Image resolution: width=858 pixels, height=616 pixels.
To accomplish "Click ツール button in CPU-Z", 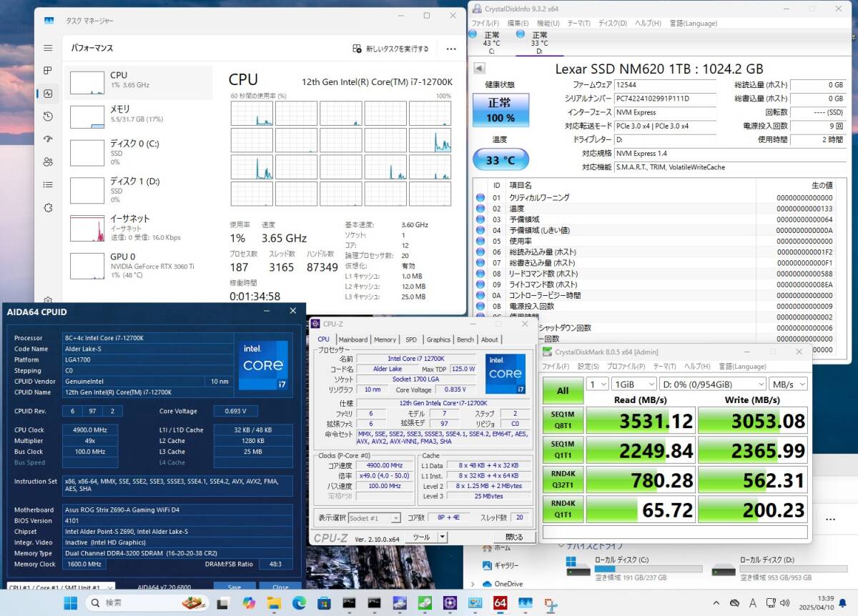I will 421,537.
